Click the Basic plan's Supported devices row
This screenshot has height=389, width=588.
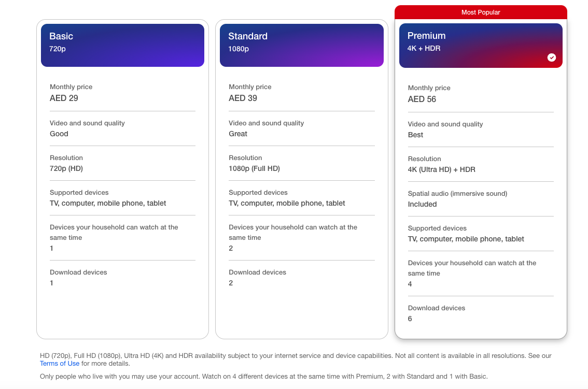coord(108,198)
